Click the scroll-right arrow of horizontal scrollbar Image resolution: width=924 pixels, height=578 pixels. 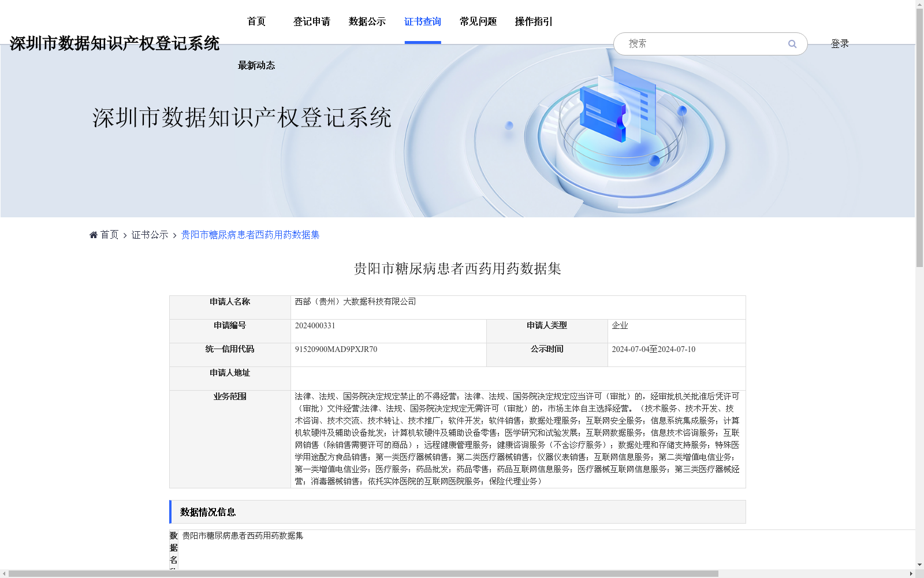click(911, 574)
